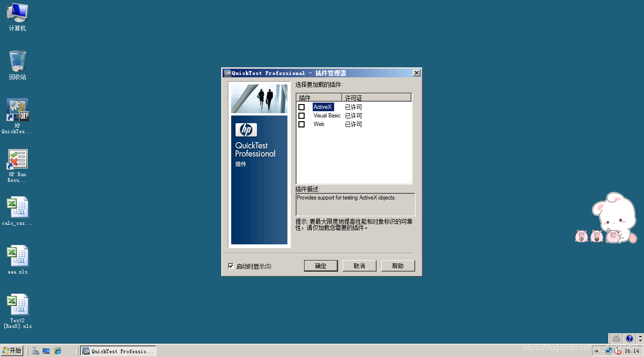Image resolution: width=644 pixels, height=357 pixels.
Task: Select the HP Run Results desktop shortcut
Action: [x=17, y=166]
